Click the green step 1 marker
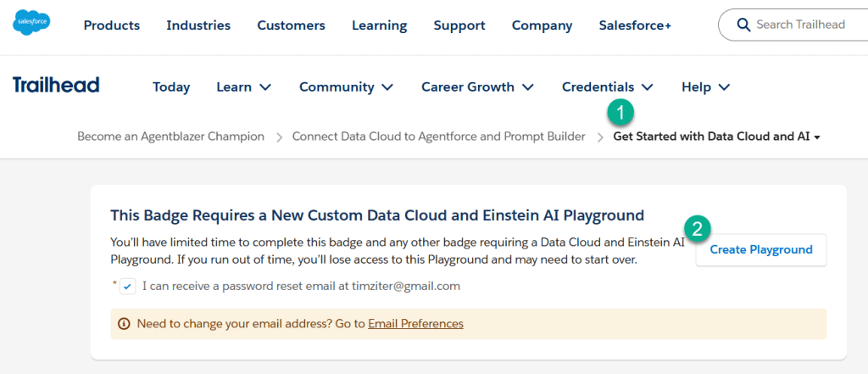Image resolution: width=868 pixels, height=374 pixels. tap(620, 112)
